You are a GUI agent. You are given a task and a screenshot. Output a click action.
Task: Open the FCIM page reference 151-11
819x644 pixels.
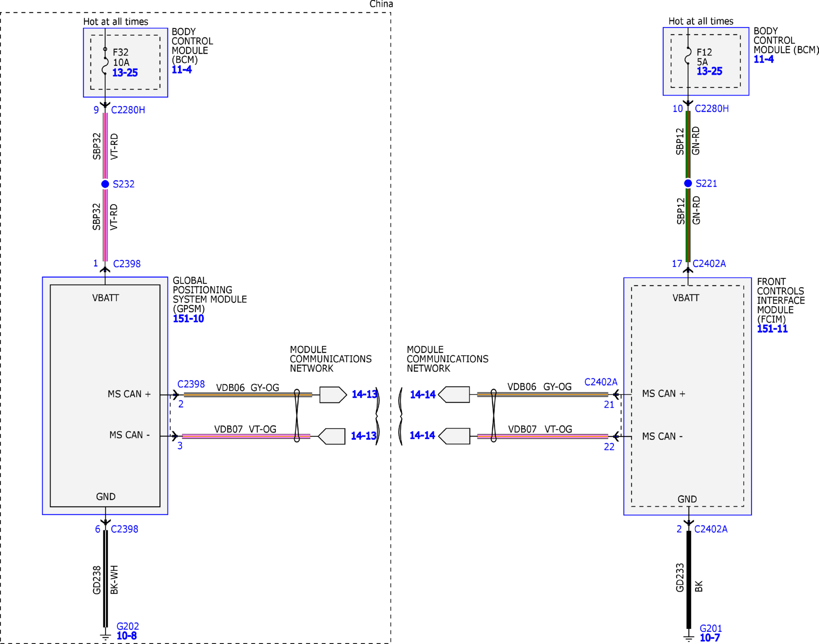click(772, 329)
